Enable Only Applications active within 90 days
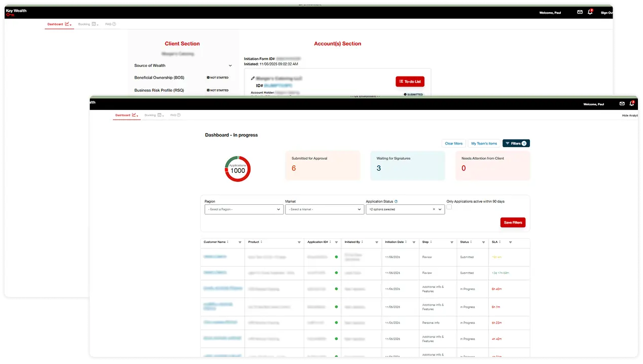This screenshot has width=643, height=364. (x=449, y=207)
